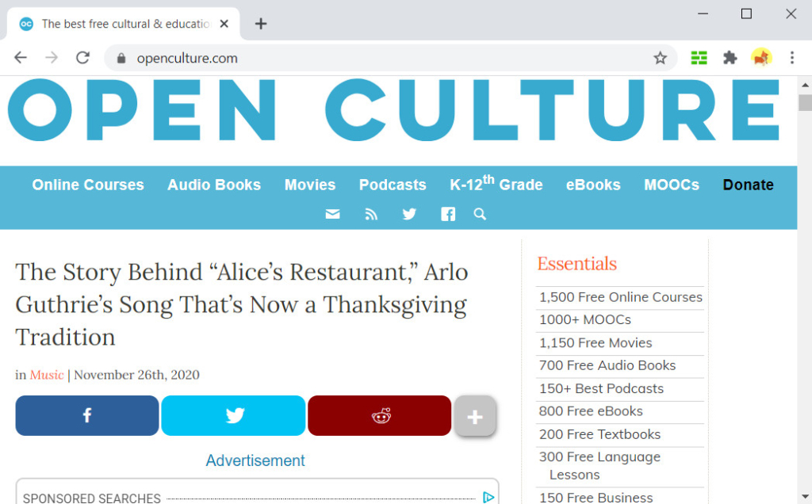
Task: Go to MOOCs section
Action: pos(672,185)
